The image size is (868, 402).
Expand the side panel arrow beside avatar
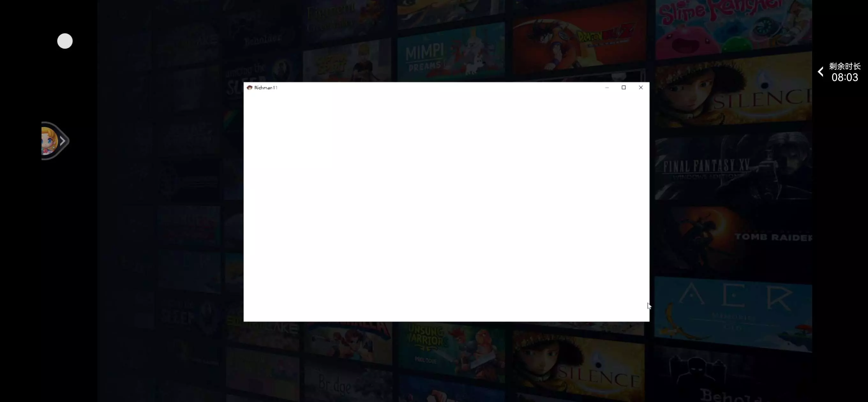(x=63, y=141)
